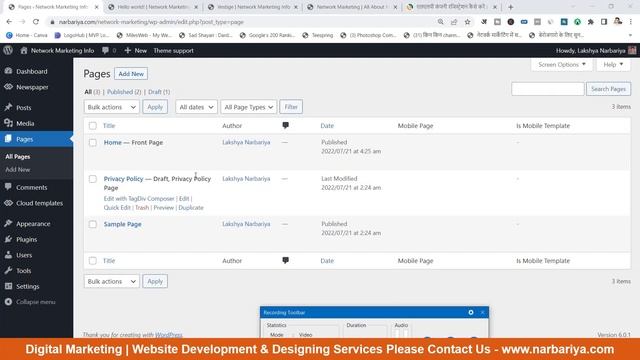Screen dimensions: 640x360
Task: Click the search pages input field
Action: pyautogui.click(x=547, y=89)
